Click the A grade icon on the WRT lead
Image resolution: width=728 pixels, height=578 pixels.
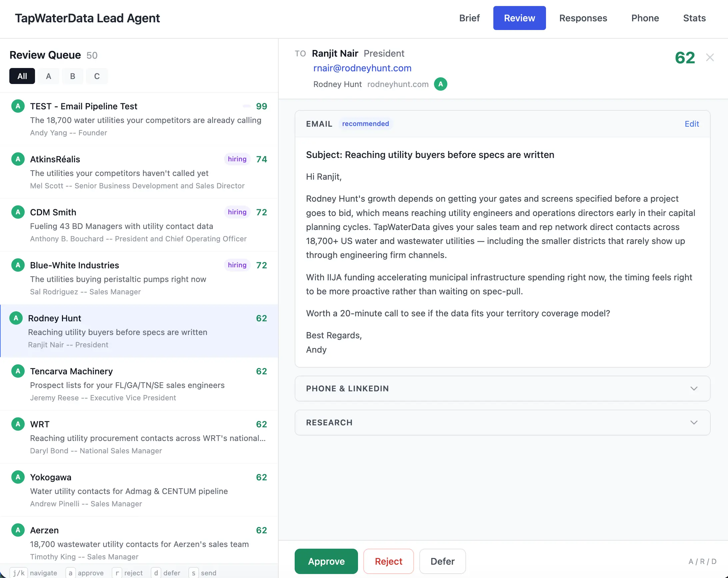18,424
